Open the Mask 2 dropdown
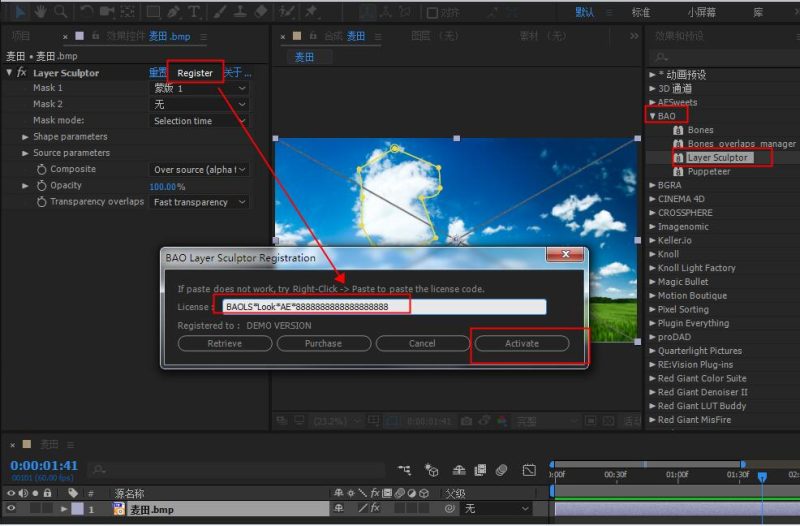The height and width of the screenshot is (526, 800). pyautogui.click(x=199, y=105)
